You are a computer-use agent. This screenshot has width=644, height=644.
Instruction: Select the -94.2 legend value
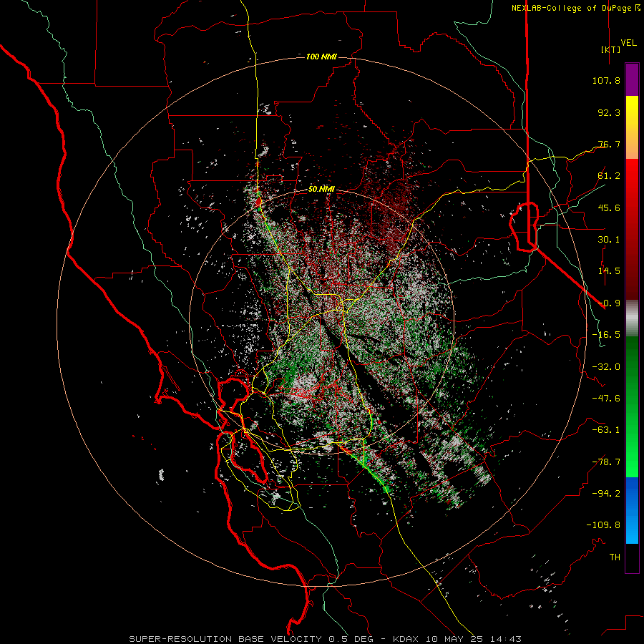tap(606, 494)
